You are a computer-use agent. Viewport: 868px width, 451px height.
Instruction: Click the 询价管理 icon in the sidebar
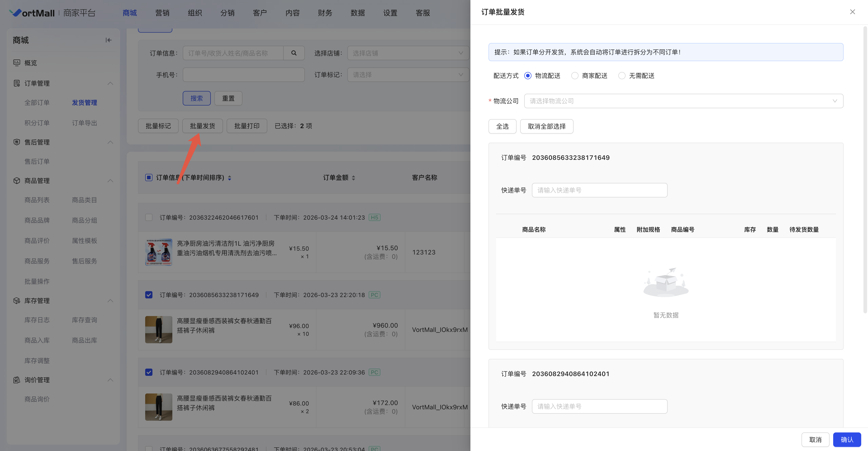(17, 380)
